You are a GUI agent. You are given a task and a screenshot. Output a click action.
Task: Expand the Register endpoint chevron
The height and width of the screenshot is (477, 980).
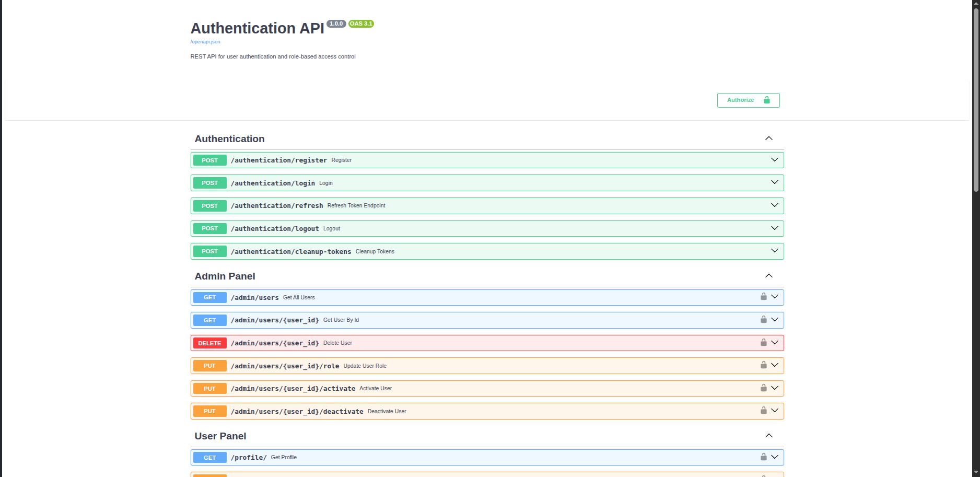[774, 160]
